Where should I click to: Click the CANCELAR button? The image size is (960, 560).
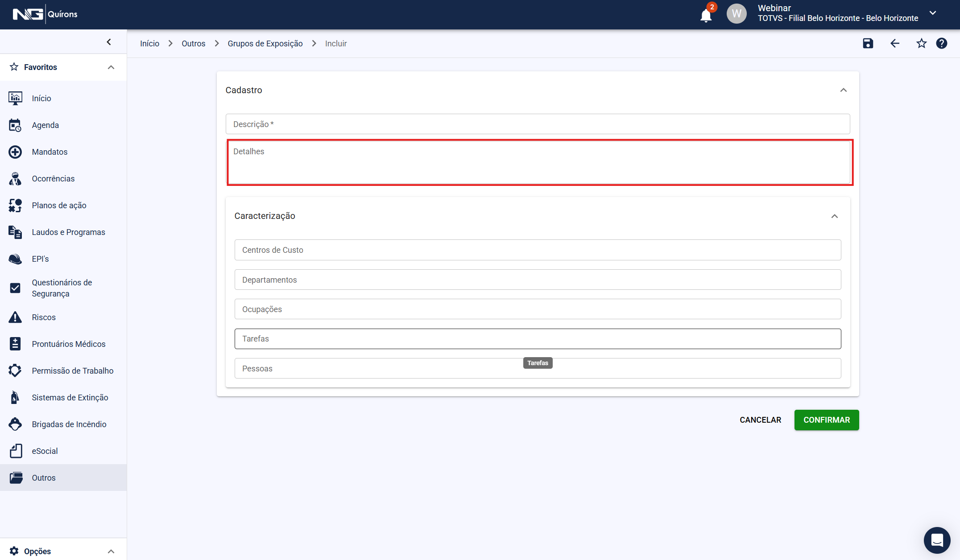760,420
